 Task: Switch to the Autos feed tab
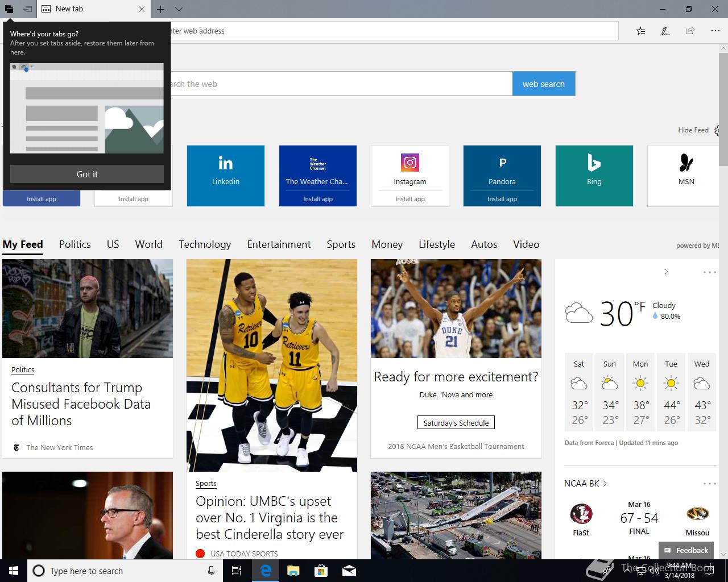point(485,244)
